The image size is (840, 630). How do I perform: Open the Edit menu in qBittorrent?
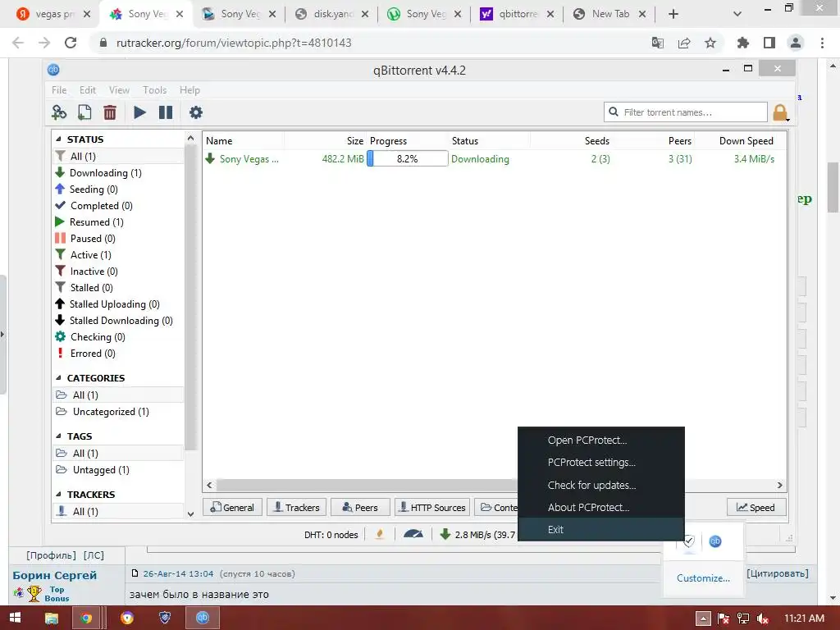[x=87, y=90]
